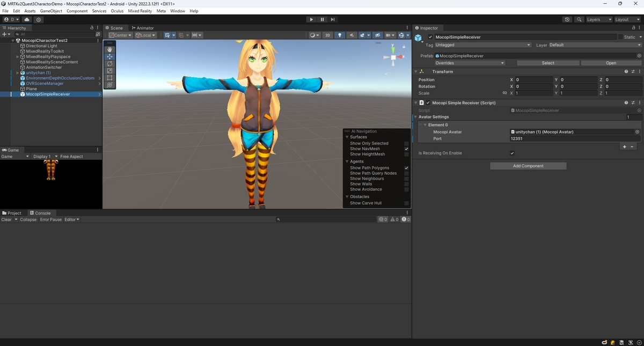Screen dimensions: 644x346
Task: Lock the Inspector panel
Action: [634, 28]
